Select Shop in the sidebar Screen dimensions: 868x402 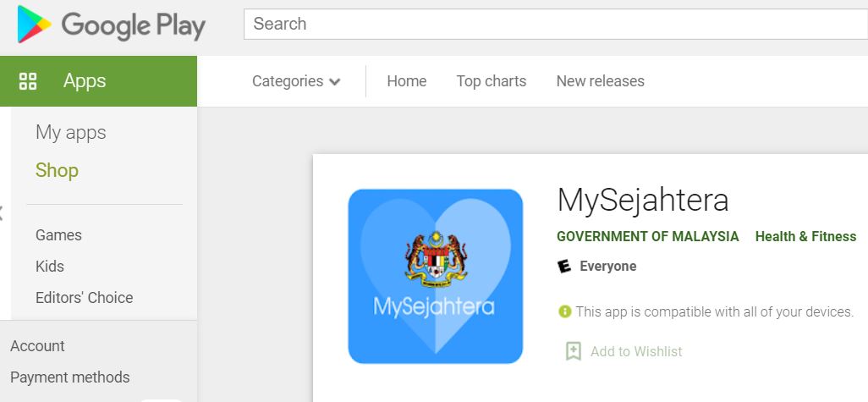[x=57, y=170]
